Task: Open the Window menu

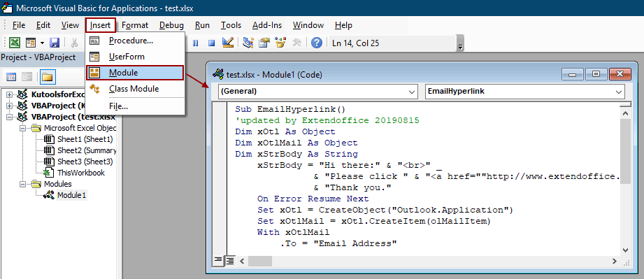Action: [308, 25]
